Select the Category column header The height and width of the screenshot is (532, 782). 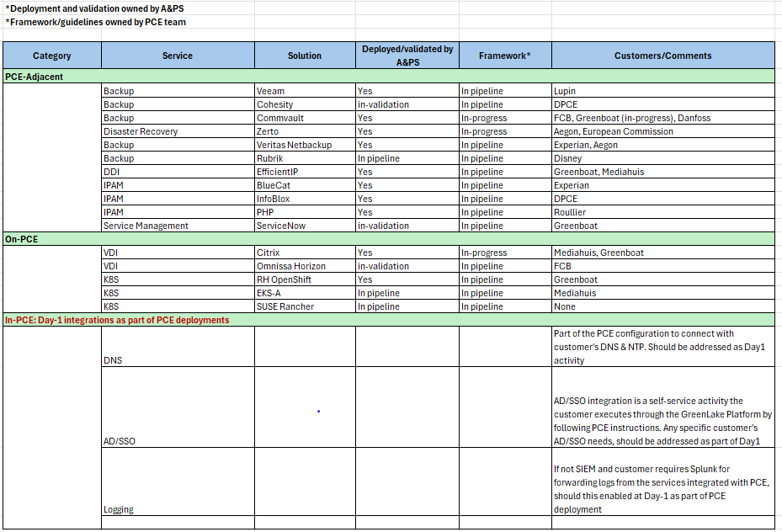point(52,56)
